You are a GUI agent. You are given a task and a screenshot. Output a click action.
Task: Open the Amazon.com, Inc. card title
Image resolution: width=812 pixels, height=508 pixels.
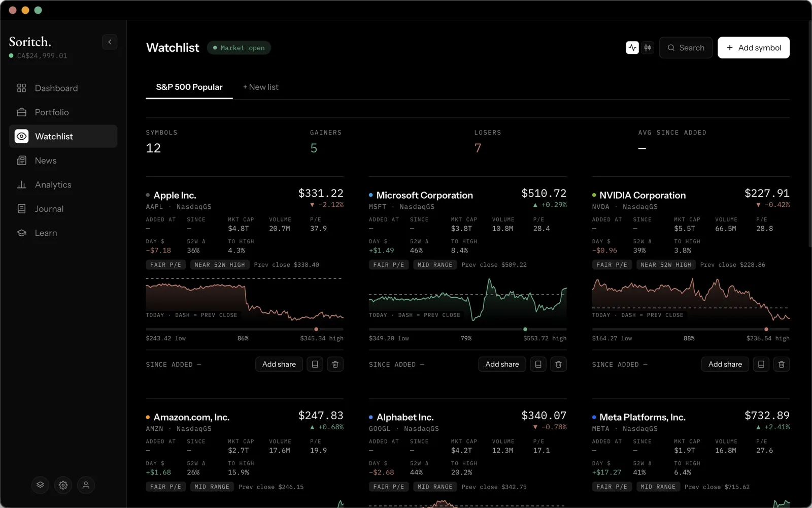(192, 417)
